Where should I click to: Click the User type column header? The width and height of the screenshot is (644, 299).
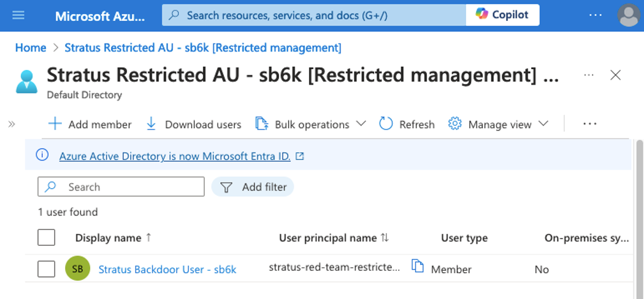[x=464, y=238]
